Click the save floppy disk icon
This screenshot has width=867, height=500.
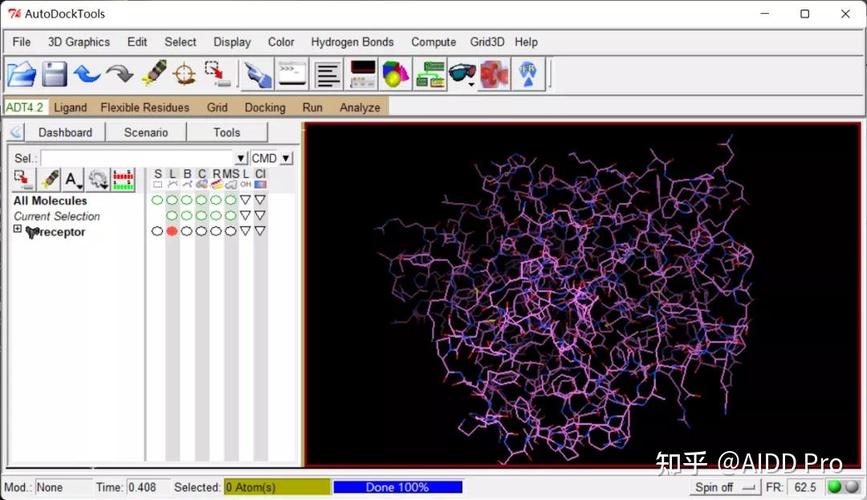pos(54,74)
